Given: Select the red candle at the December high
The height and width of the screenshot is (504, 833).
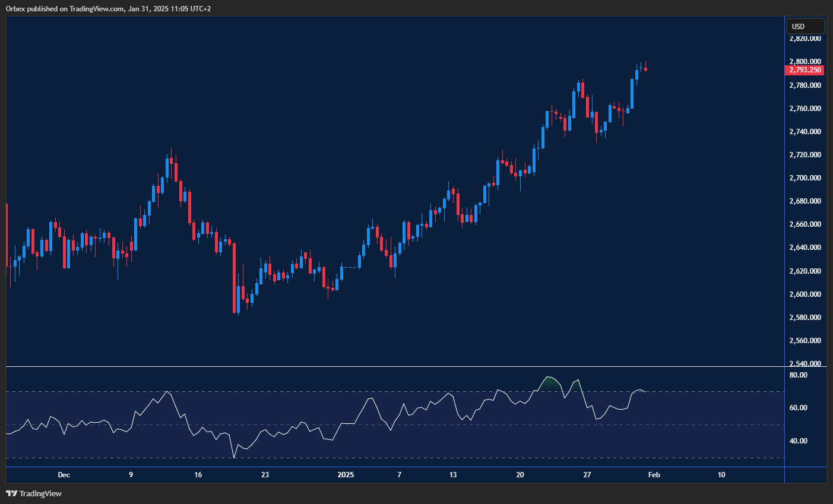Looking at the screenshot, I should 172,161.
